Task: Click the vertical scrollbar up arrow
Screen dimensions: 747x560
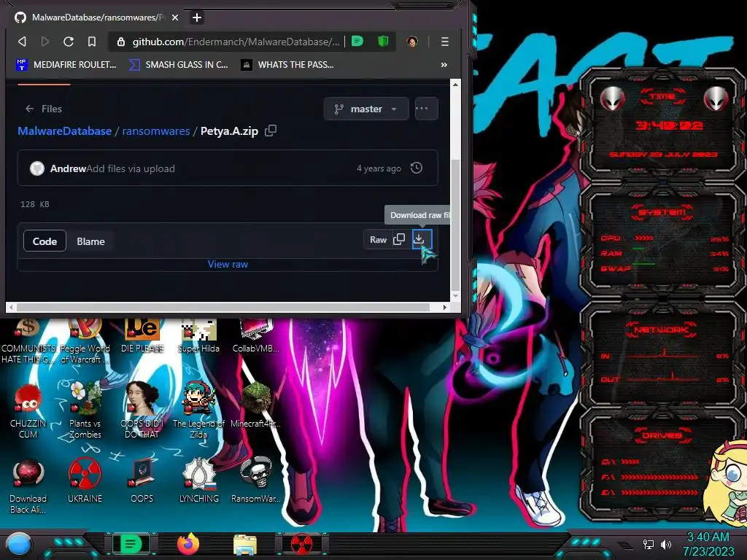Action: (455, 85)
